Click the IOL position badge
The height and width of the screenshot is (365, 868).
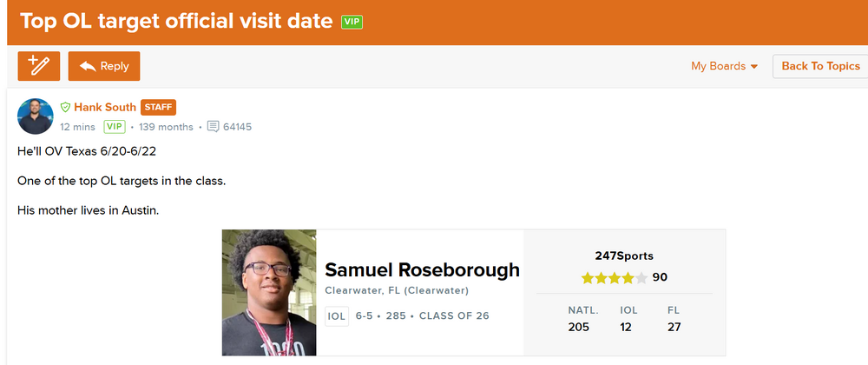click(x=337, y=316)
